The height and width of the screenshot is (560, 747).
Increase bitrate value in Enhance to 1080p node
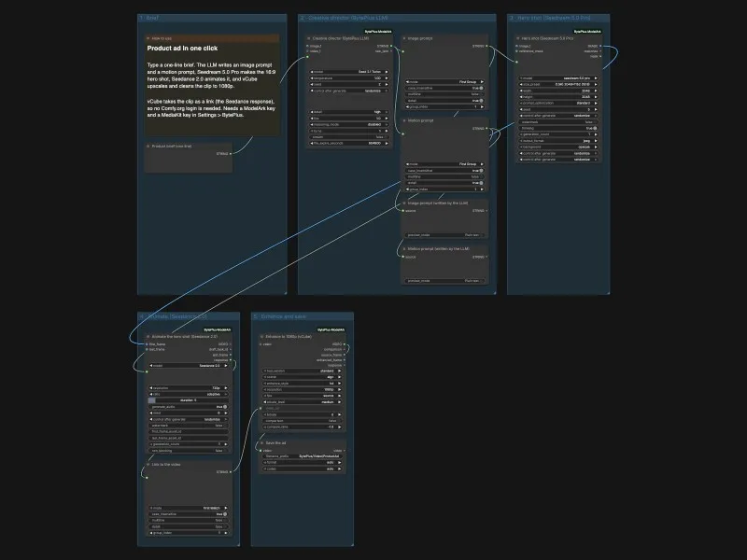(339, 414)
